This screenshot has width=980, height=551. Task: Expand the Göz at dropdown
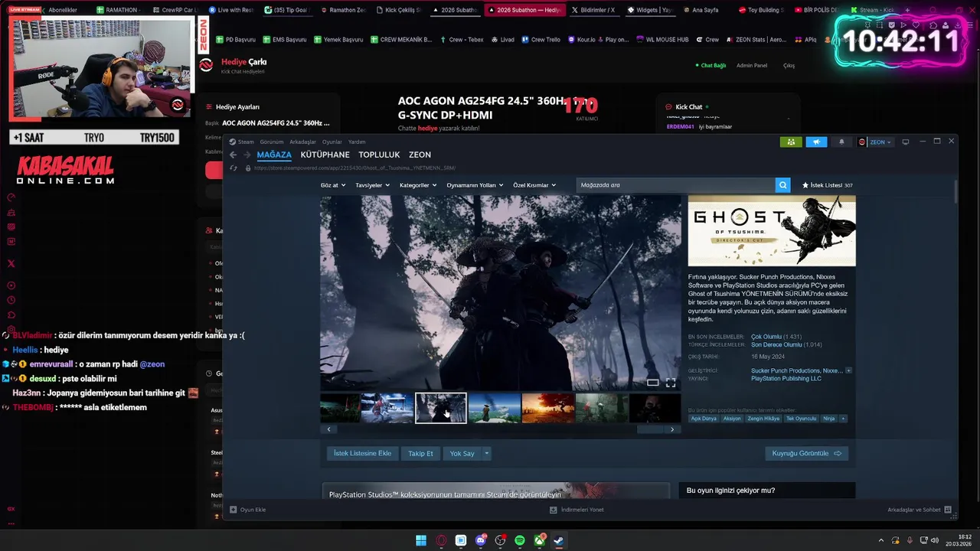pos(333,185)
